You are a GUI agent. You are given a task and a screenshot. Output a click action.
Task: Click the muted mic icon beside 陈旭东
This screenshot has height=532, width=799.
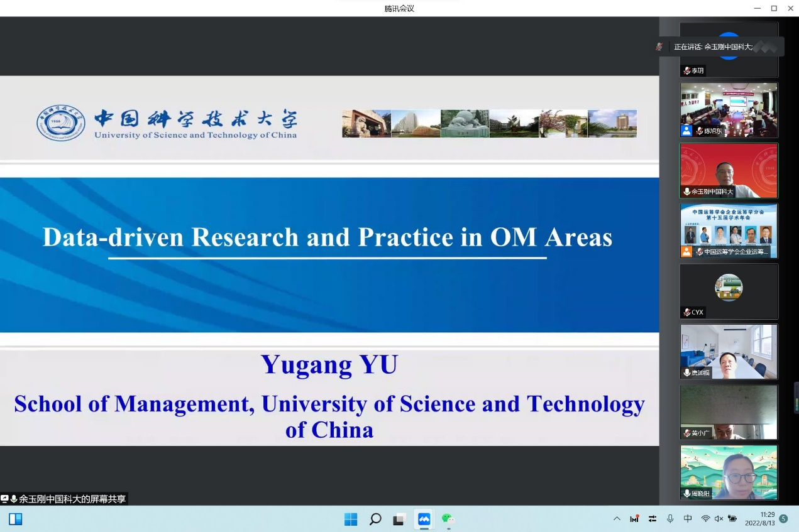pos(699,131)
